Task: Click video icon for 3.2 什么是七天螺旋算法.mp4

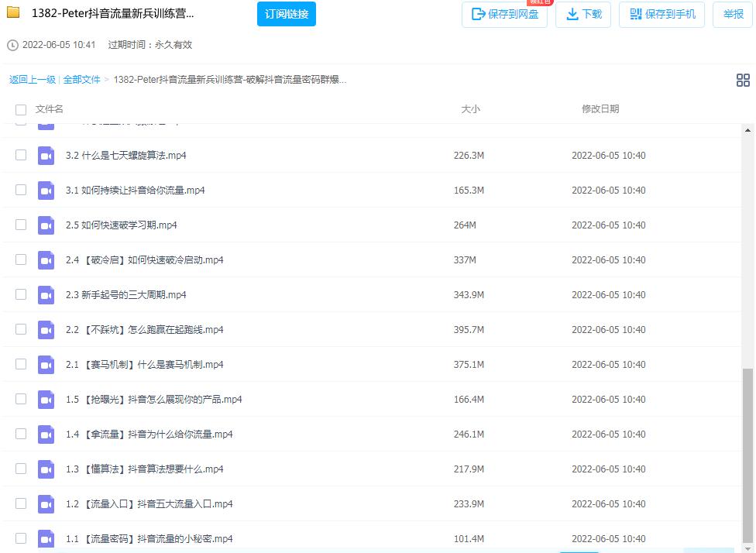Action: point(46,156)
